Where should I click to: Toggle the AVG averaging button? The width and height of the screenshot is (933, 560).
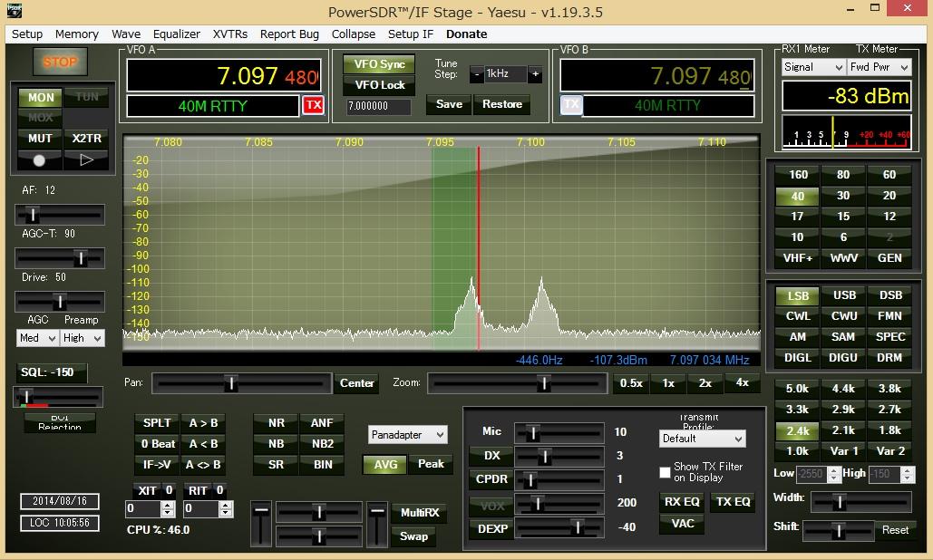[x=385, y=464]
